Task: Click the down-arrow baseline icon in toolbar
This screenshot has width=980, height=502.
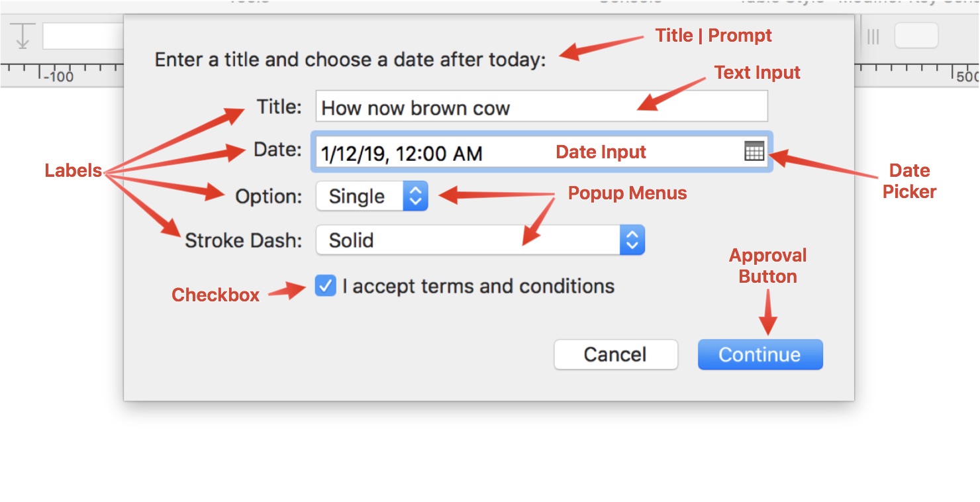Action: 23,36
